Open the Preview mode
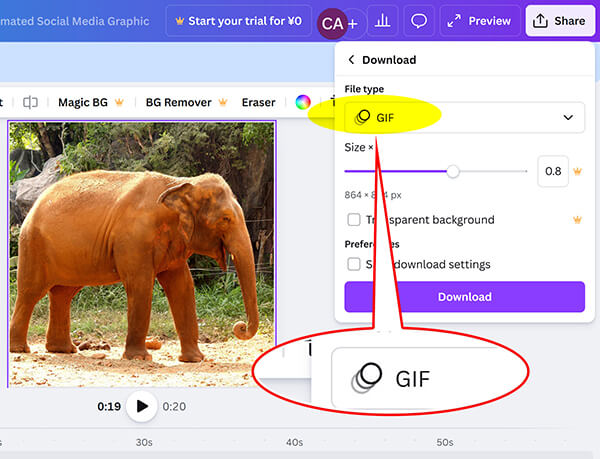 [479, 21]
